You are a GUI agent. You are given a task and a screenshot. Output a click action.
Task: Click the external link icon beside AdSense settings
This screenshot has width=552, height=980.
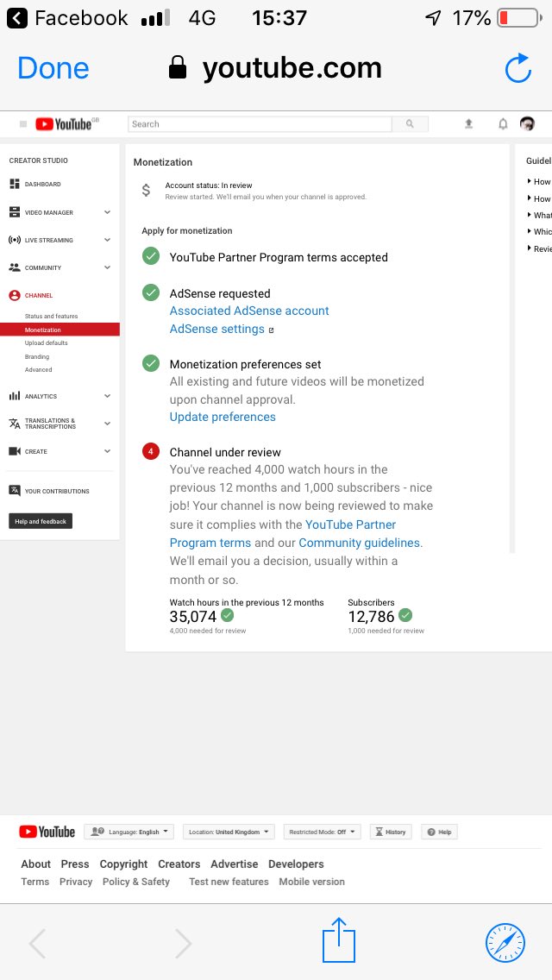coord(272,330)
